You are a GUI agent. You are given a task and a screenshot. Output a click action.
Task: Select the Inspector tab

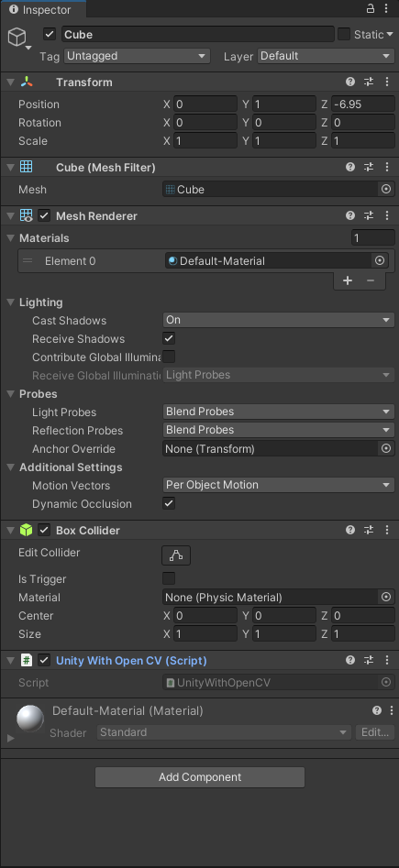[43, 9]
